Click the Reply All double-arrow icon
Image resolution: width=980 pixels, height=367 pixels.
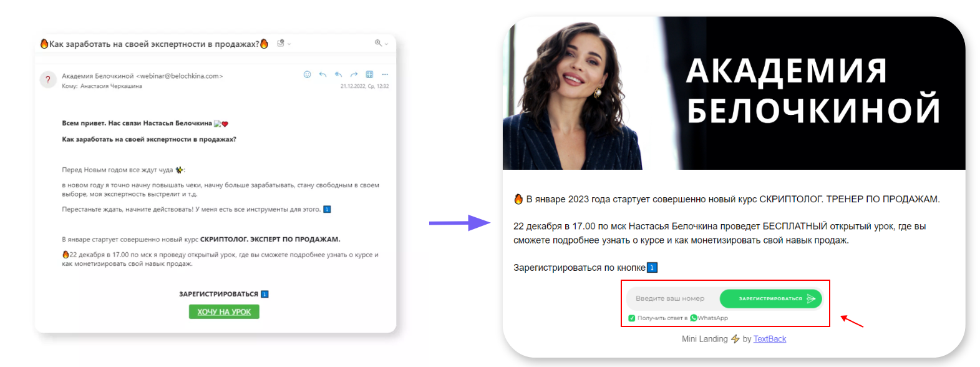[x=338, y=74]
